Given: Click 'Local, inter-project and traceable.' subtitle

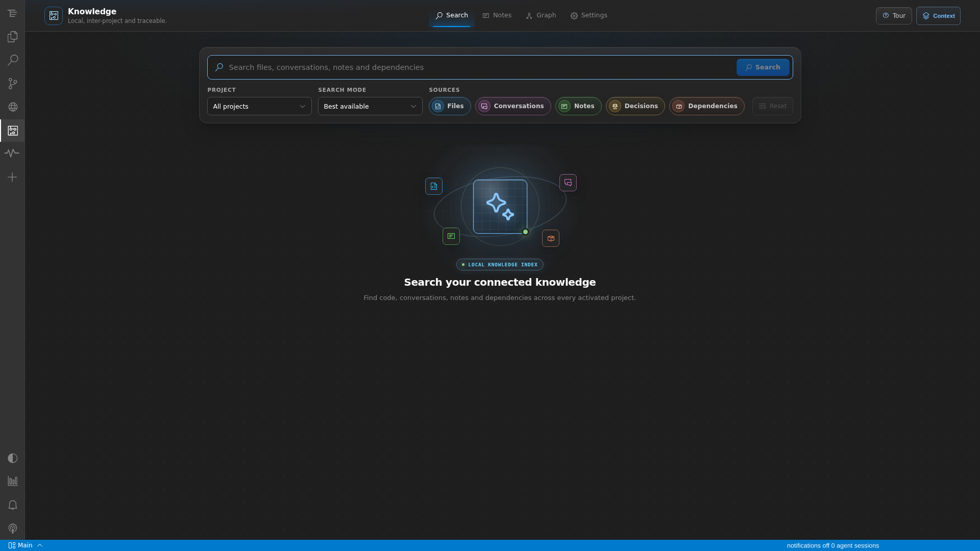Looking at the screenshot, I should point(117,21).
